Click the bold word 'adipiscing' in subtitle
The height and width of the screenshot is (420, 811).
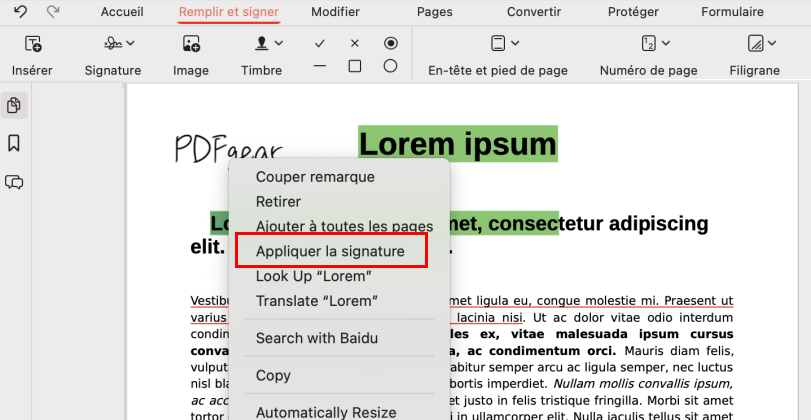(x=658, y=223)
